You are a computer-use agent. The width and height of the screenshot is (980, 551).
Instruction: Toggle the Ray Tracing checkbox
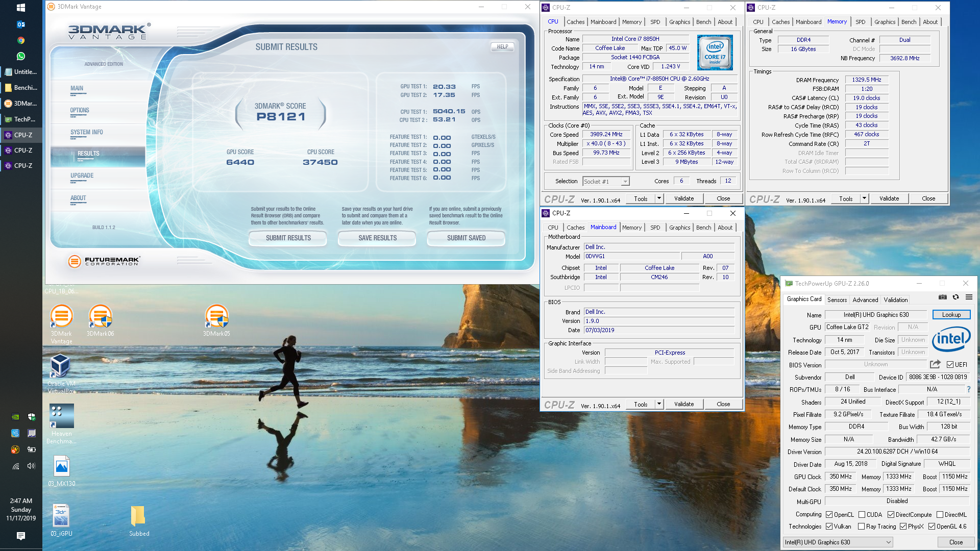(x=861, y=527)
